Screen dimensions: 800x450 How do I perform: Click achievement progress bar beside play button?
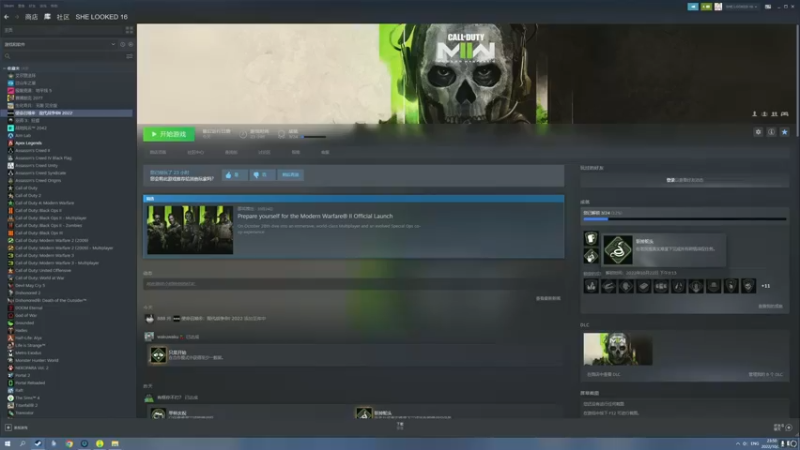(x=314, y=137)
